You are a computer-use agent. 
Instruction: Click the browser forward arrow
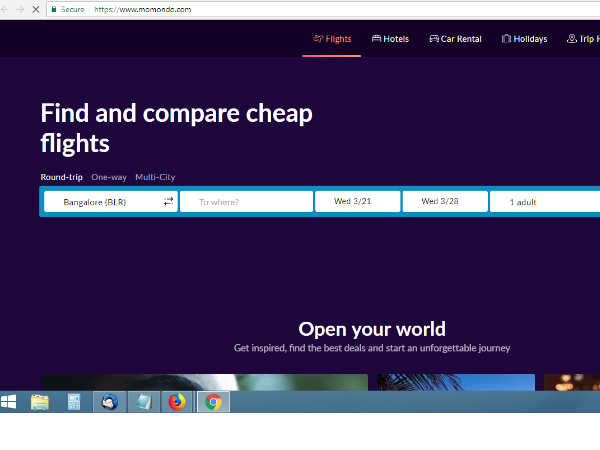[20, 9]
